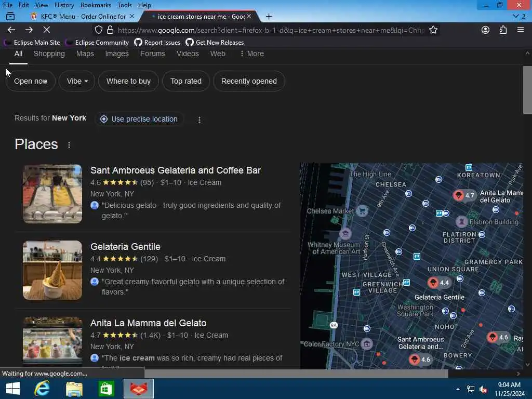Click the vertical page scrollbar thumb
This screenshot has height=399, width=532.
point(527,90)
